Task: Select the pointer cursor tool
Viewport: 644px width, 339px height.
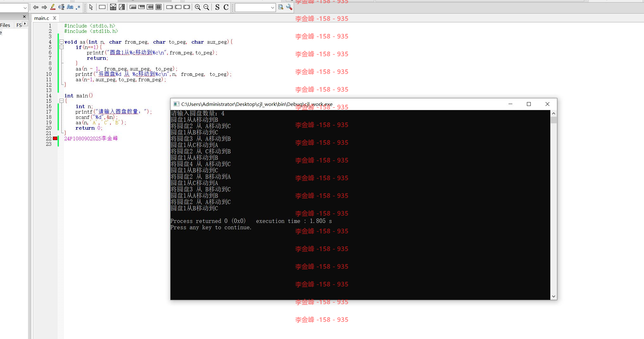Action: point(91,7)
